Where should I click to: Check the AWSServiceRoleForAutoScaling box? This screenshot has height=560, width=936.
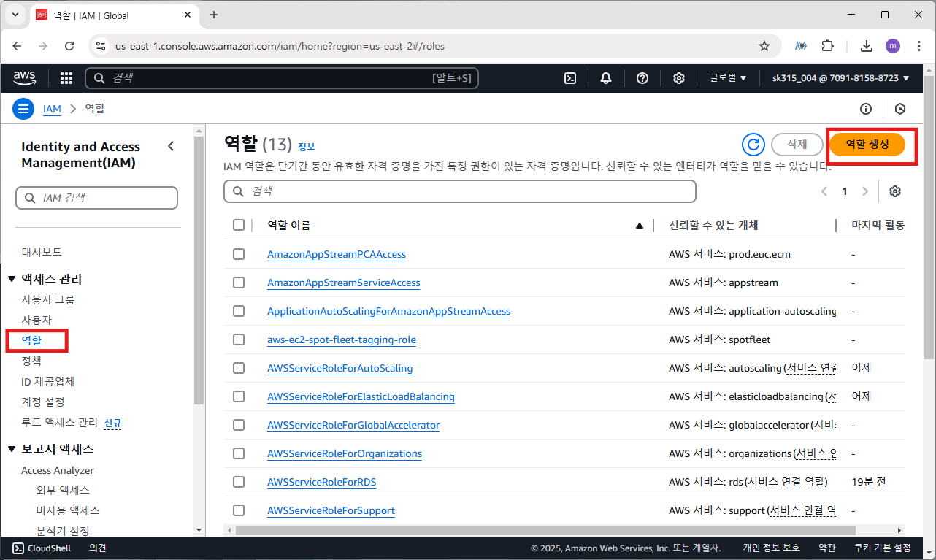pyautogui.click(x=239, y=368)
